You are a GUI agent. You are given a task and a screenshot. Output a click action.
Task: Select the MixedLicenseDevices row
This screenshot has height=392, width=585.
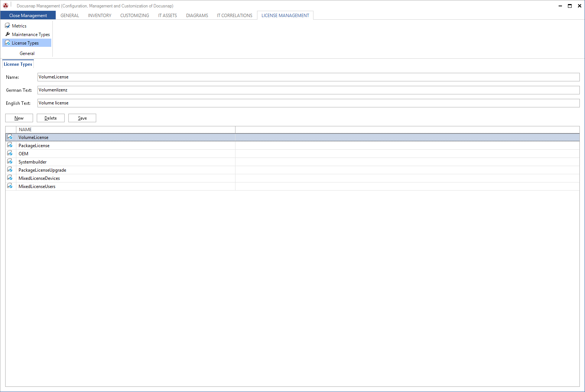[292, 178]
